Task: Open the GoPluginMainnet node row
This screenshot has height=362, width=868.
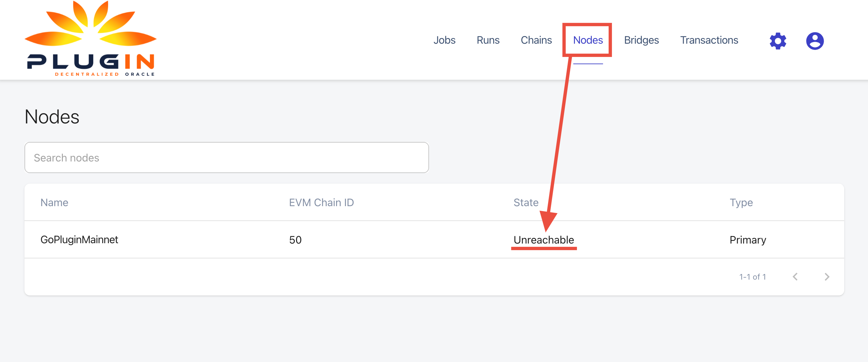Action: [79, 240]
